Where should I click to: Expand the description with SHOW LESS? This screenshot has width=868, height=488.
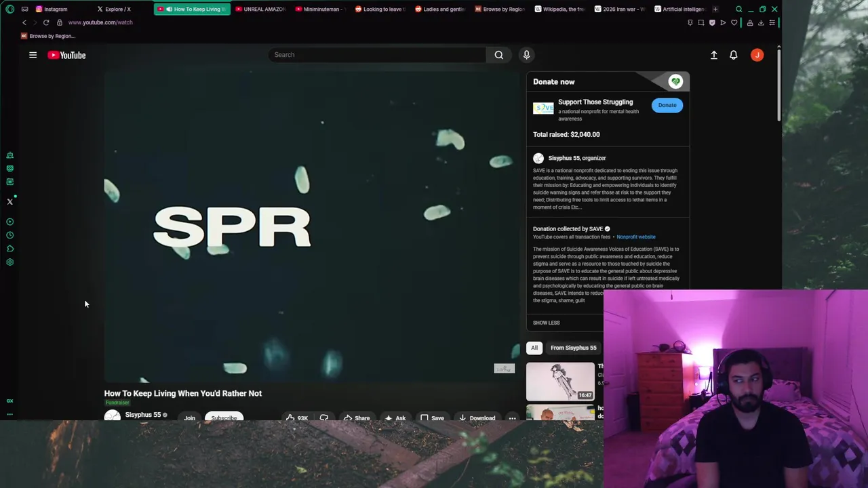(x=546, y=323)
